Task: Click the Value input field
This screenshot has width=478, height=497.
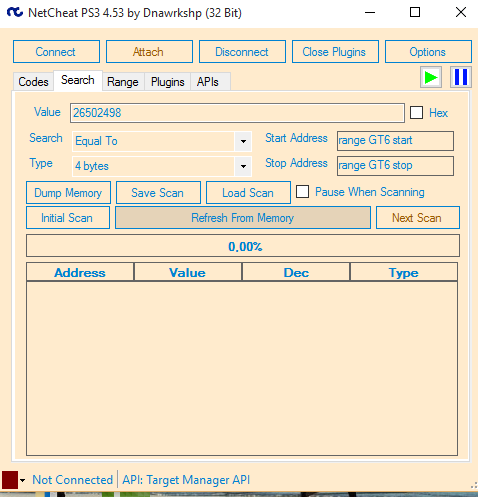Action: 237,113
